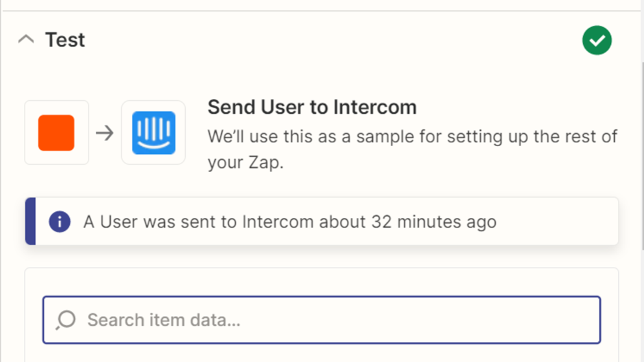Click the arrow between the app icons
The height and width of the screenshot is (362, 644).
[104, 133]
